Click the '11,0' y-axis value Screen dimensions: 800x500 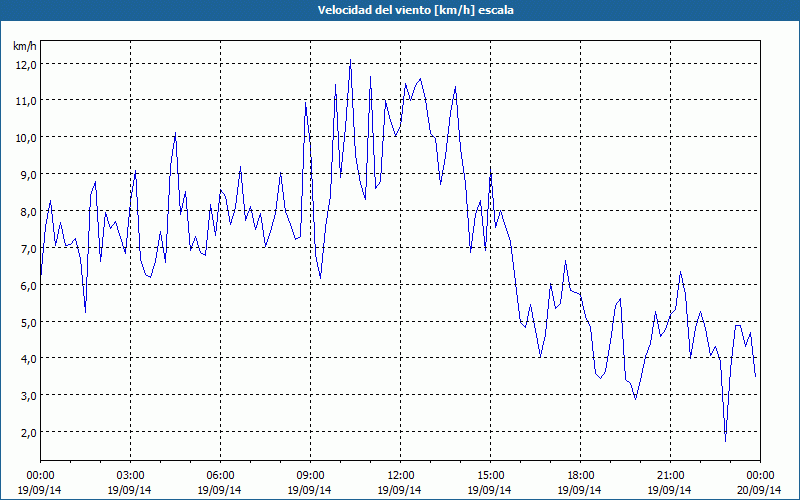[x=27, y=101]
